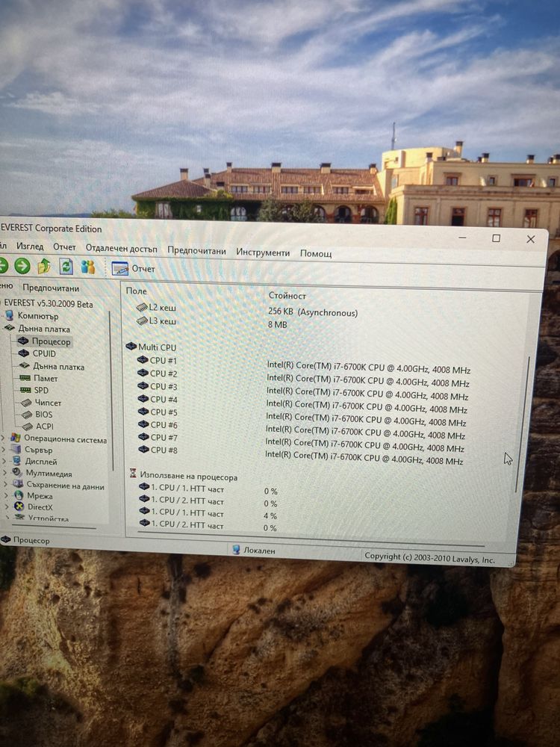Click the Операционна система Windows icon

point(16,437)
